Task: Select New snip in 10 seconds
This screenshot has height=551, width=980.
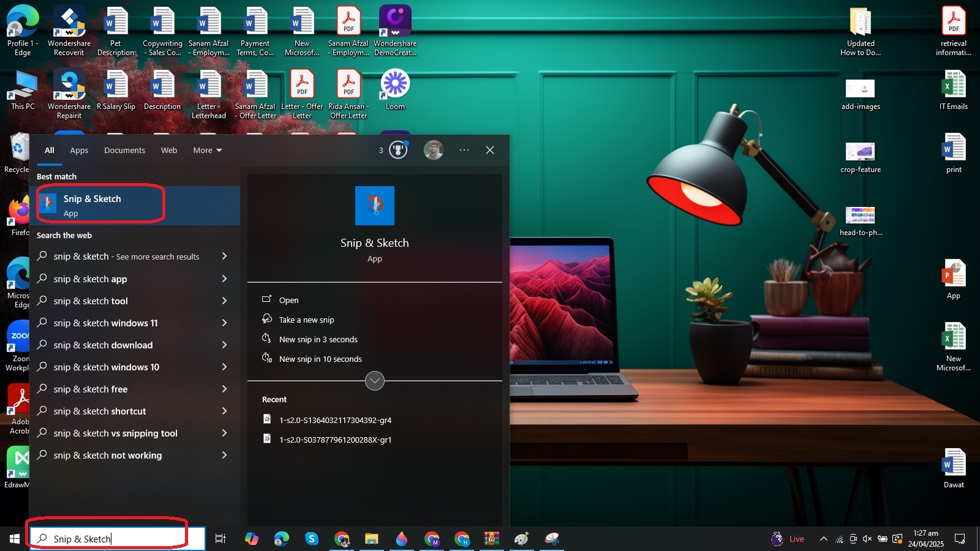Action: 320,359
